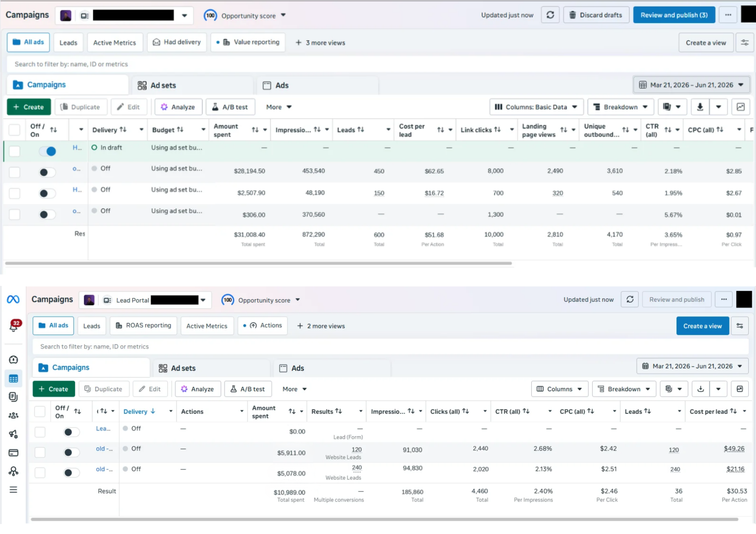756x534 pixels.
Task: Click the profile avatar in upper account selector
Action: pyautogui.click(x=66, y=15)
